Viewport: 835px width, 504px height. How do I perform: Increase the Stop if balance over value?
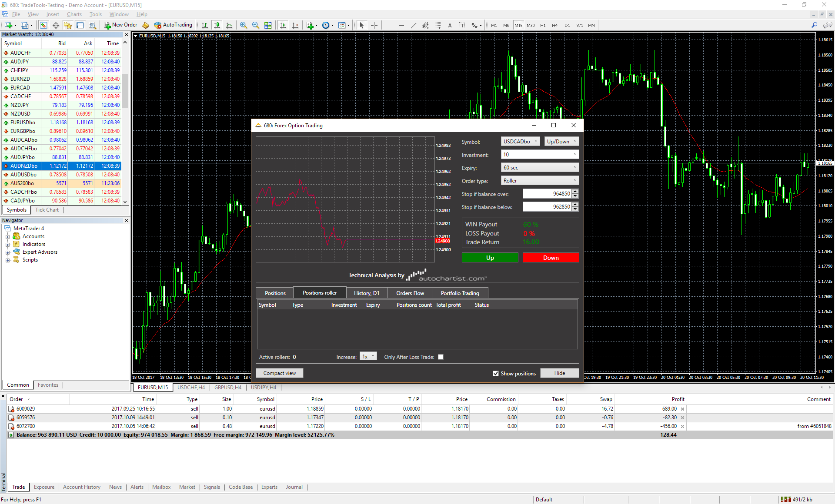575,192
